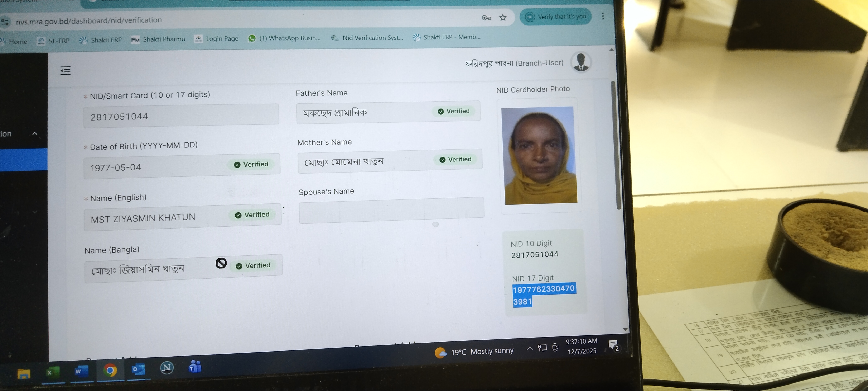The width and height of the screenshot is (868, 391).
Task: Click the bookmark star icon
Action: [502, 18]
